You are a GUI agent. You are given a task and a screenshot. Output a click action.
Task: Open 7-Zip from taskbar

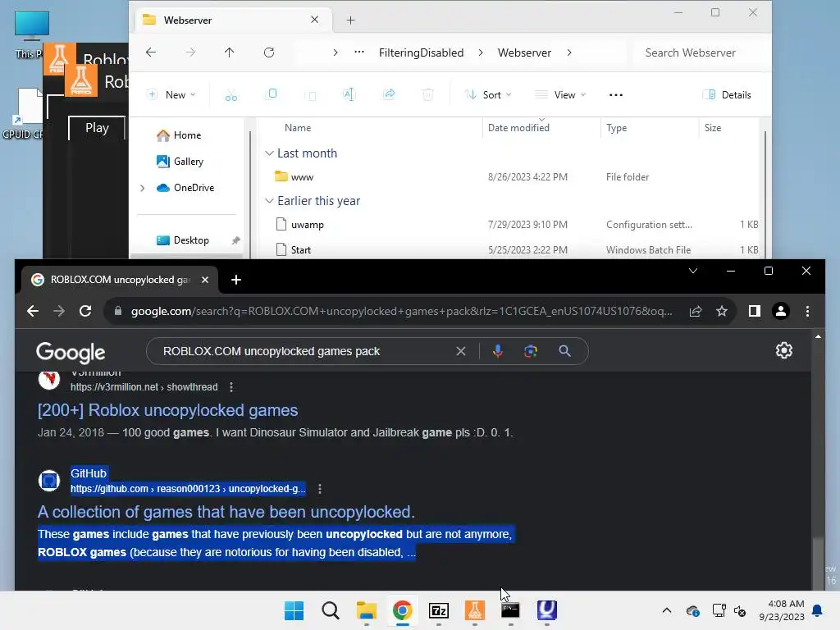coord(438,610)
